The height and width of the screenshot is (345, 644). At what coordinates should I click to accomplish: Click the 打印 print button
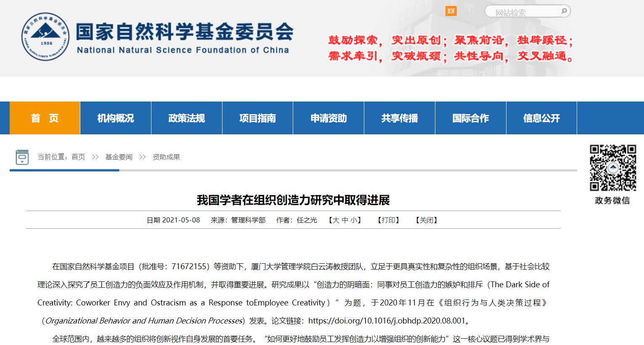388,220
